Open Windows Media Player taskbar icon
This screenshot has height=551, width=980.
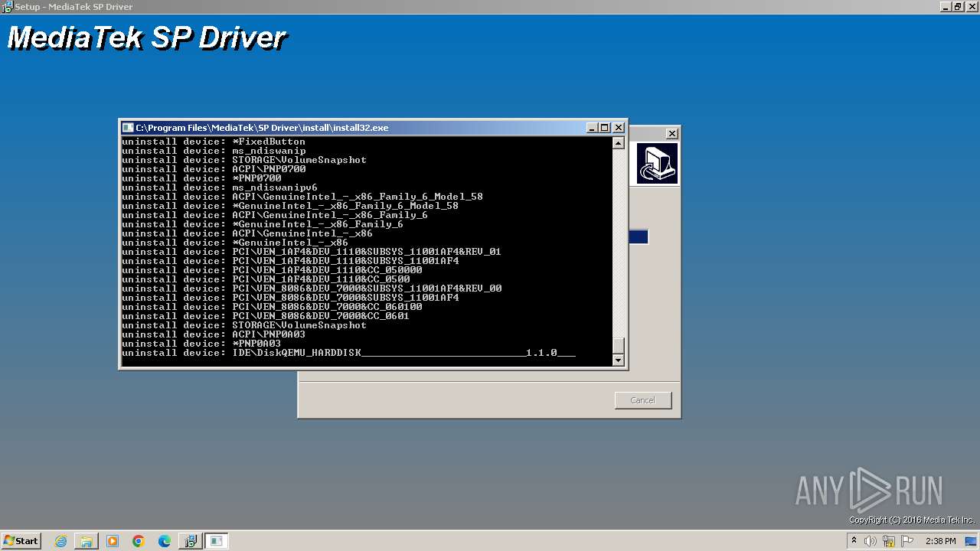113,541
